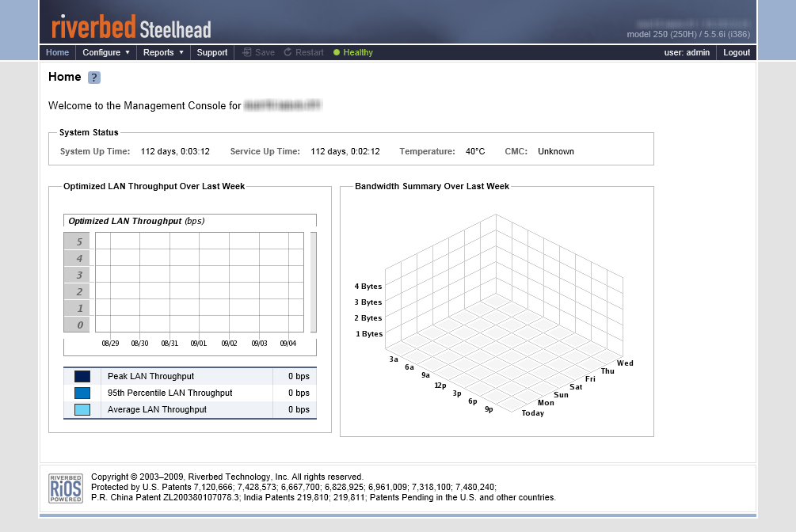Expand the Reports menu arrow

pos(181,52)
